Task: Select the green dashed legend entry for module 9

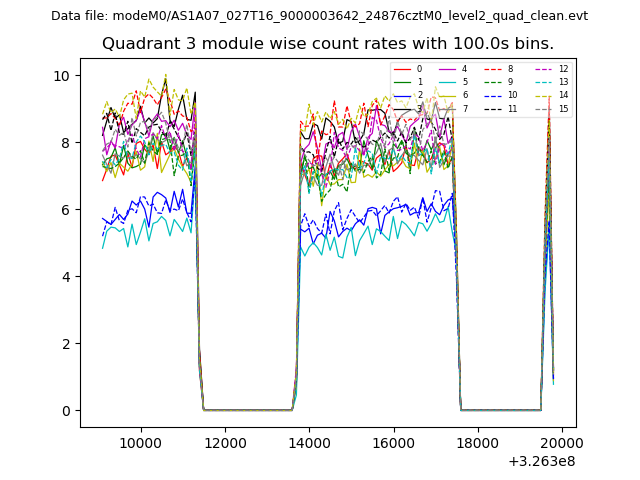Action: pyautogui.click(x=493, y=82)
